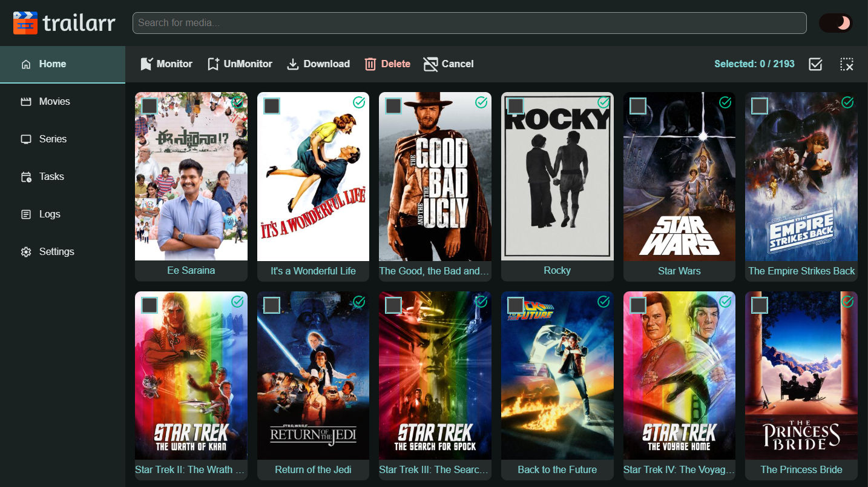This screenshot has height=487, width=868.
Task: Click the Deselect All dashed-box icon
Action: coord(847,64)
